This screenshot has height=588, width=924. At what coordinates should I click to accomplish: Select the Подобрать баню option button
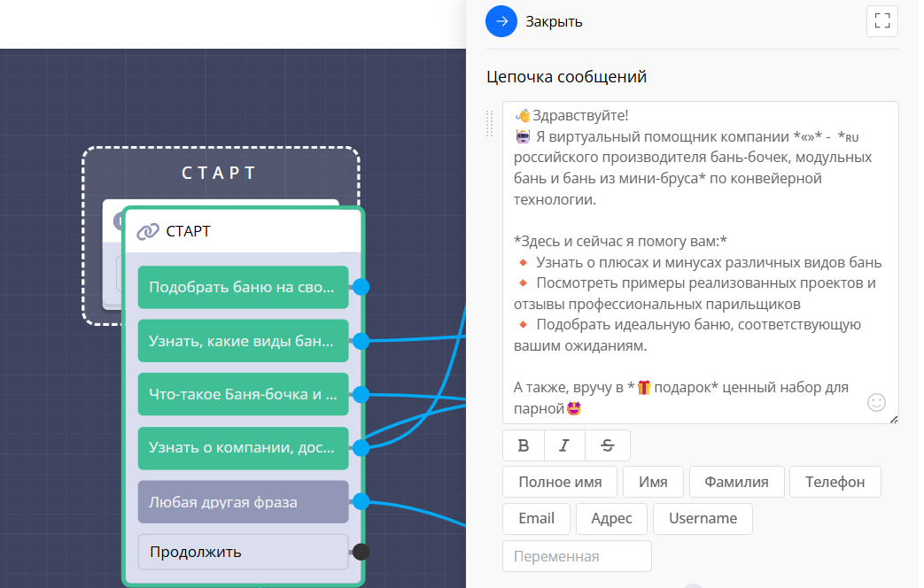[243, 287]
